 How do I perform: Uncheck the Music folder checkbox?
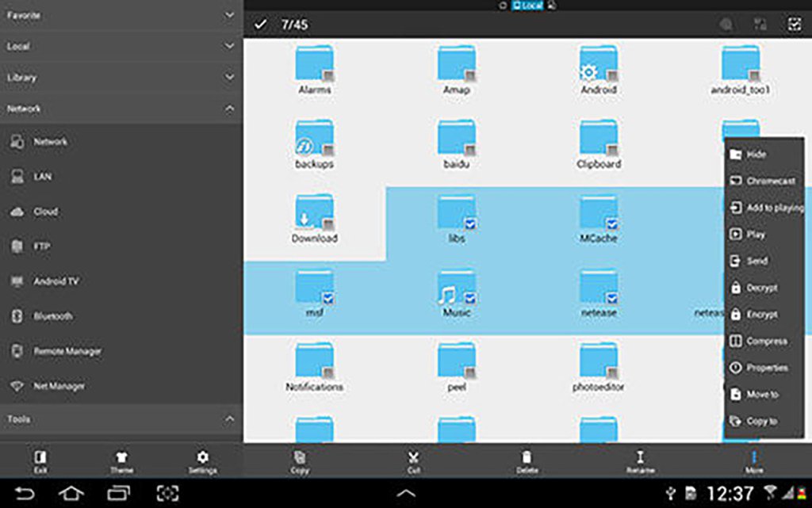coord(470,299)
